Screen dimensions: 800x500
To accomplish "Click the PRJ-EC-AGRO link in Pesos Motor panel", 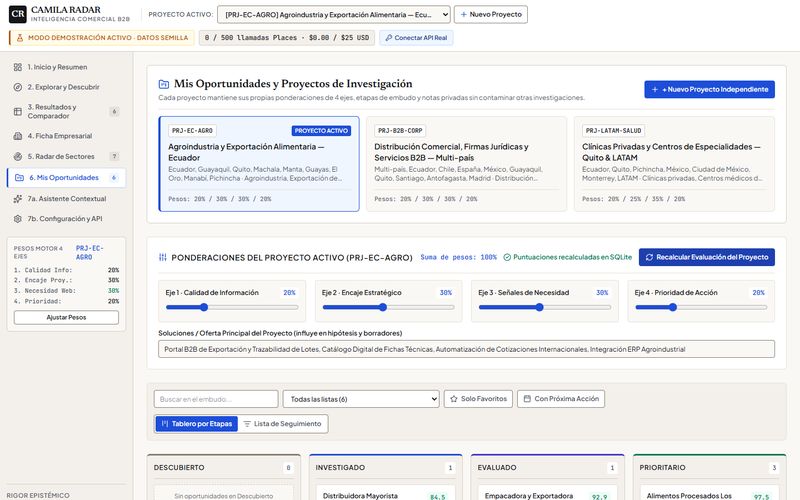I will tap(90, 253).
